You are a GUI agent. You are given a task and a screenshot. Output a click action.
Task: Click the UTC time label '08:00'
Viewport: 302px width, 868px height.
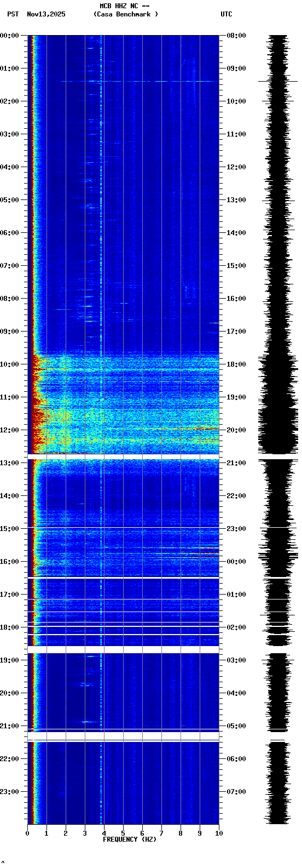pos(236,36)
